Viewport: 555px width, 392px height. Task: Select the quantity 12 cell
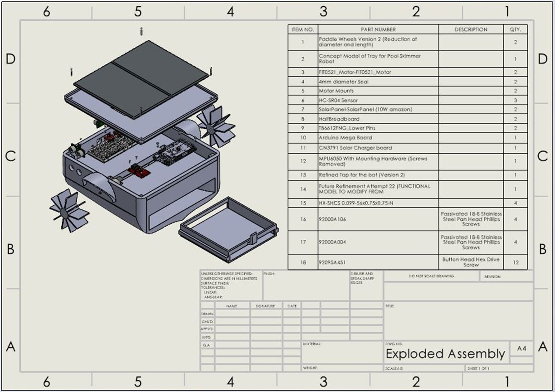click(x=516, y=262)
